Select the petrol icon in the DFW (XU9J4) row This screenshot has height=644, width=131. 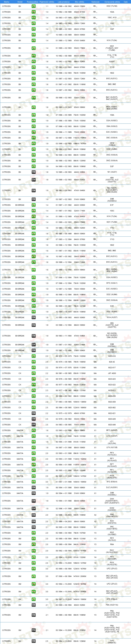(34, 144)
